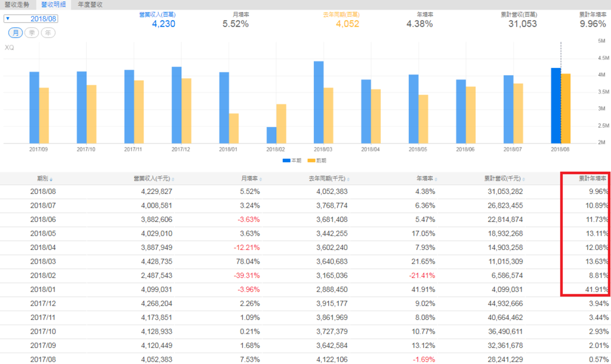Click the 2017/10 period cell
This screenshot has width=611, height=364.
43,332
